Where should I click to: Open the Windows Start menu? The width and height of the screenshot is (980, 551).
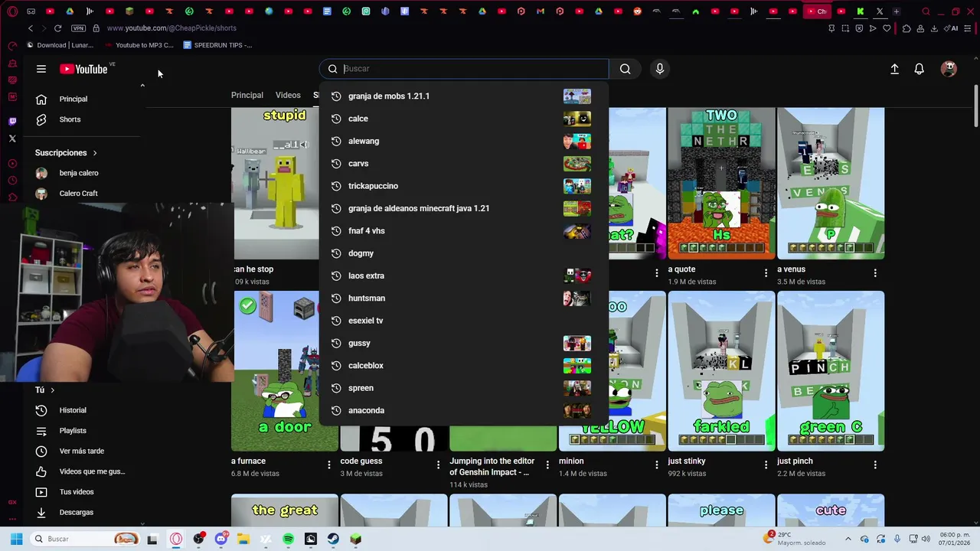tap(16, 540)
